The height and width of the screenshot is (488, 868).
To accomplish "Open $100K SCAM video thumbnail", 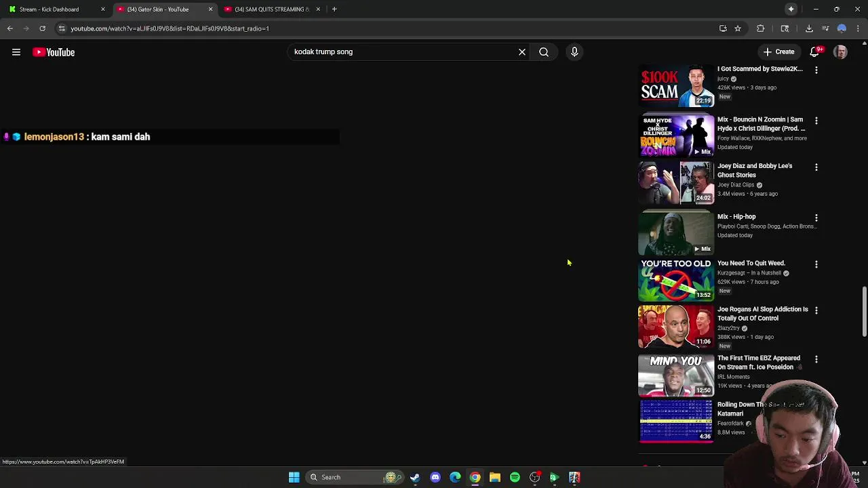I will point(676,86).
